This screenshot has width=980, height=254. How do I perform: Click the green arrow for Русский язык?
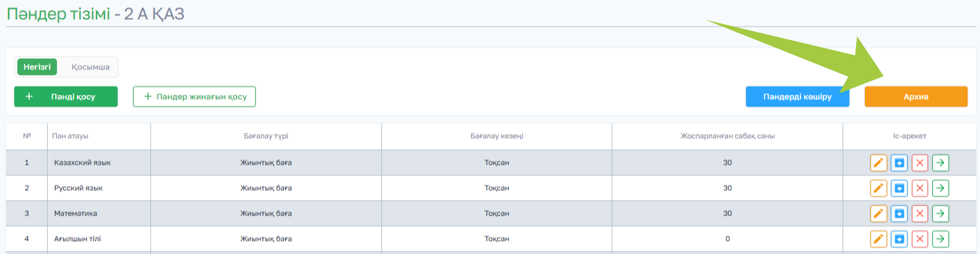click(x=940, y=188)
